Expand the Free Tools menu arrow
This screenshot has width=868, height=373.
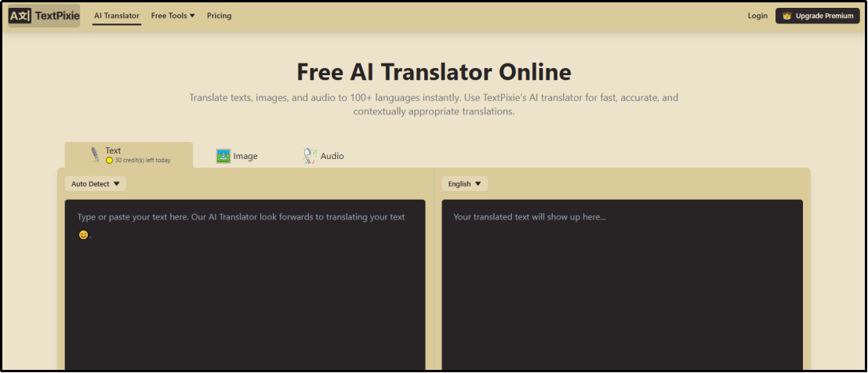tap(192, 16)
